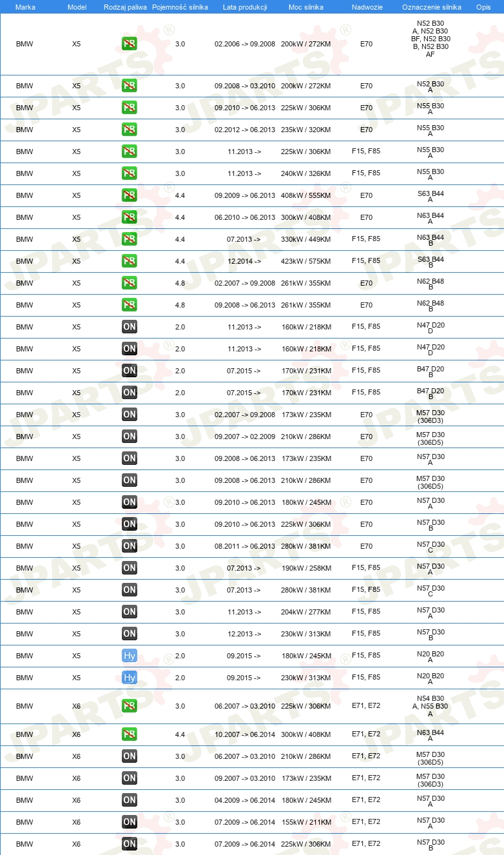Select the 423kW / 575KM power cell
The width and height of the screenshot is (504, 855).
(x=305, y=261)
